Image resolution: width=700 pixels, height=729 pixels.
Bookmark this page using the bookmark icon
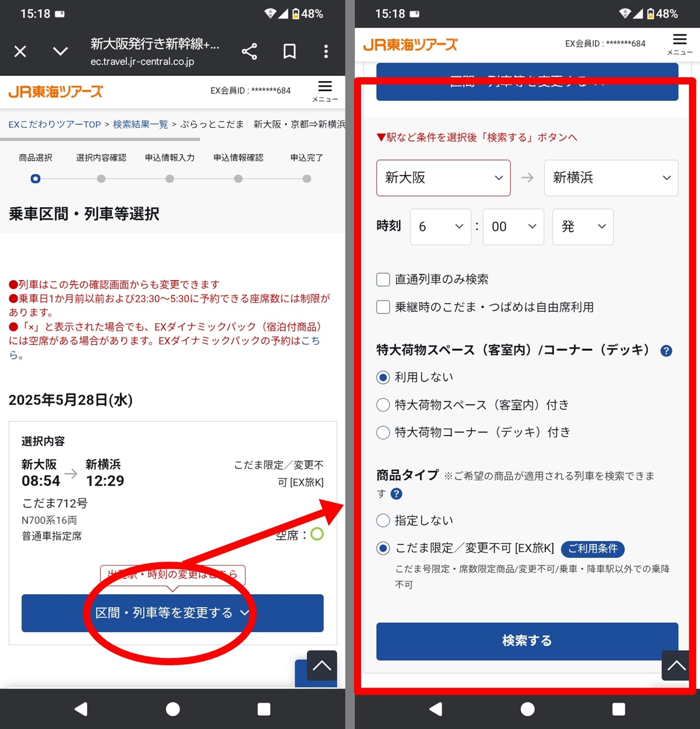coord(289,51)
